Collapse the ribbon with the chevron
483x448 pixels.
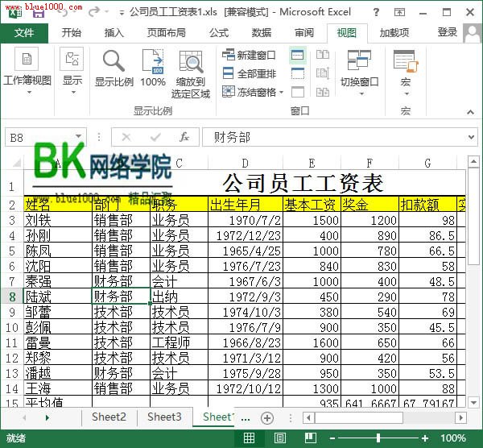pyautogui.click(x=470, y=112)
